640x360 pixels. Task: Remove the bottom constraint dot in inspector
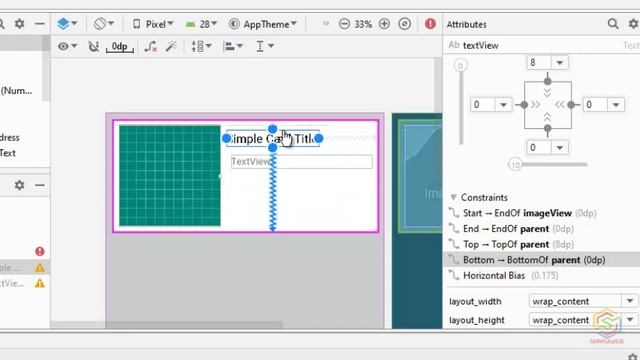[548, 129]
